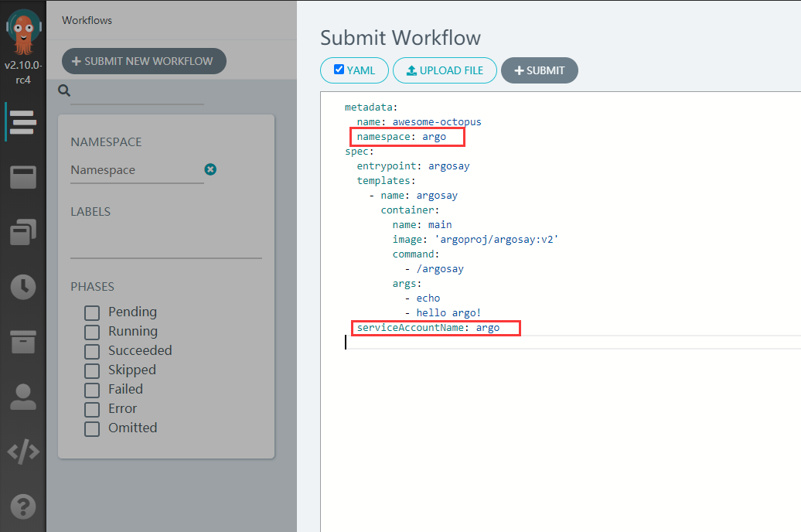Focus the Namespace input field
Viewport: 801px width, 532px height.
tap(137, 170)
